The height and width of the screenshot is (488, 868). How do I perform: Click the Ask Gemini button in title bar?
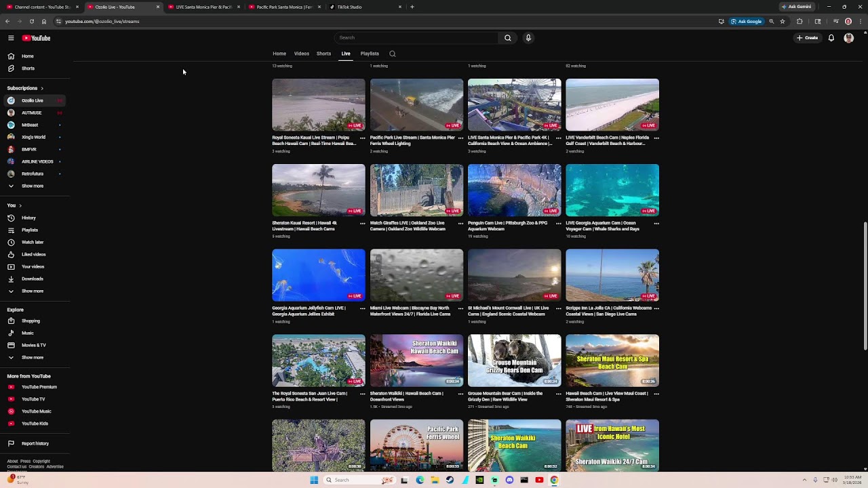coord(796,7)
